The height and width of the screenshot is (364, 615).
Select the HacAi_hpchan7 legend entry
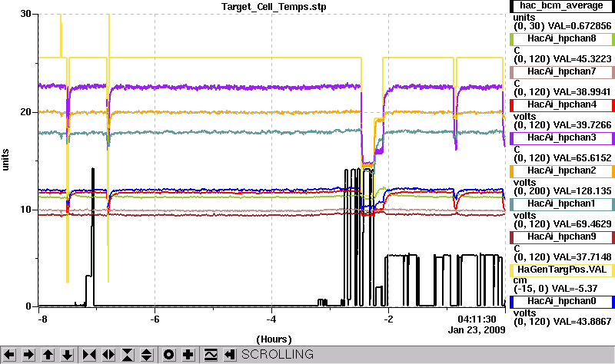562,71
